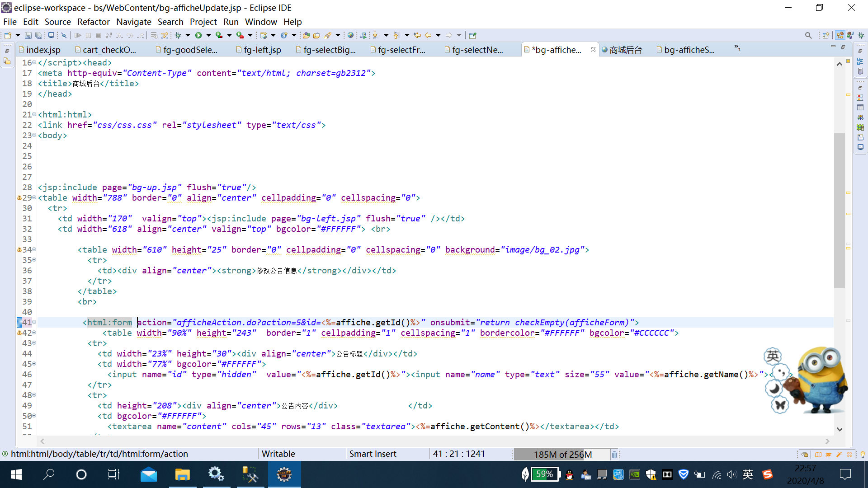Show the Markers view icon
Viewport: 868px width, 488px height.
(860, 98)
